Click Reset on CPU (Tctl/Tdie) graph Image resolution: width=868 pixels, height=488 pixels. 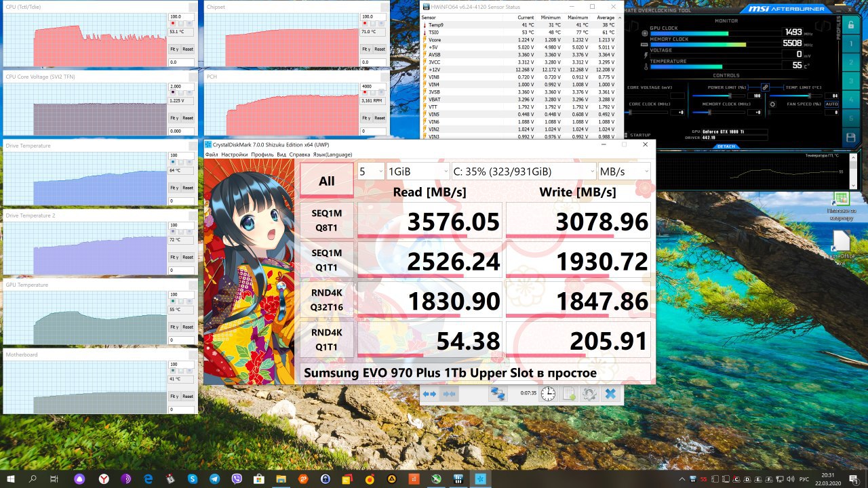(188, 49)
